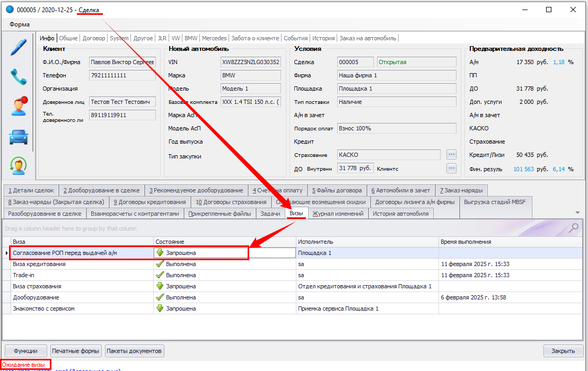The height and width of the screenshot is (371, 588).
Task: Click the VIN input field
Action: click(x=250, y=62)
